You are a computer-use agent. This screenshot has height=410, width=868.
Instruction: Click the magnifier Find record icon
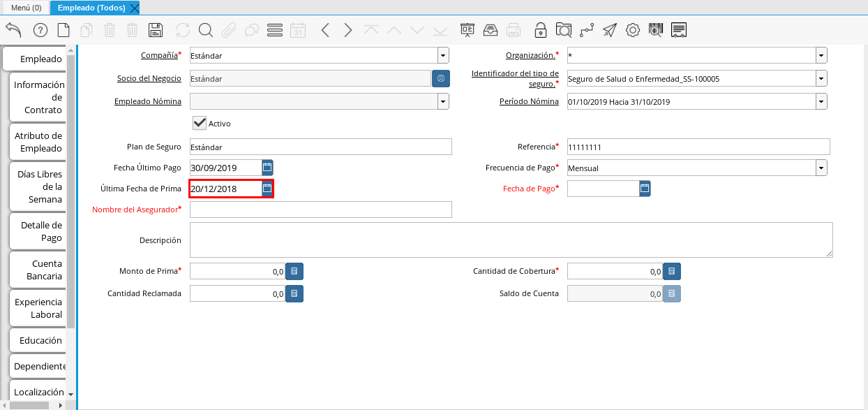coord(205,30)
